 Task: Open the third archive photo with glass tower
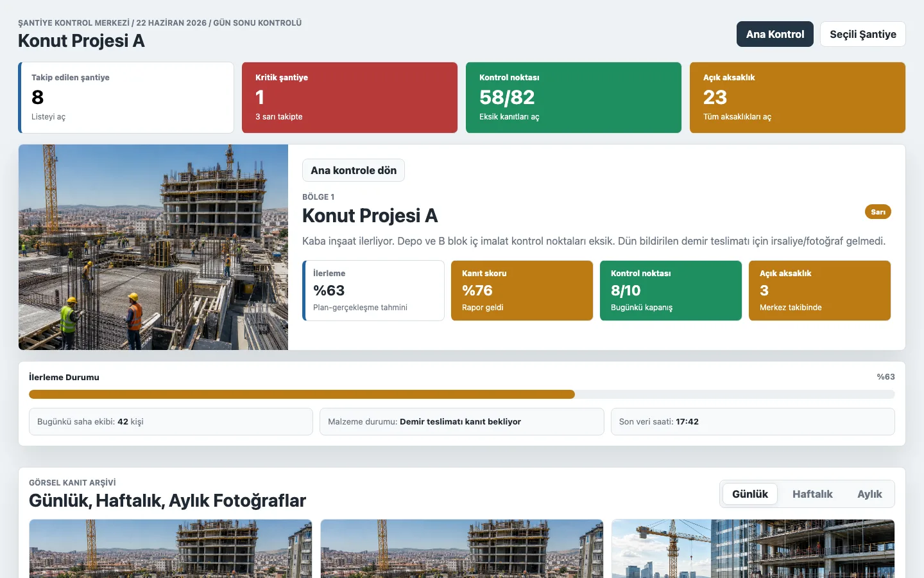tap(753, 548)
